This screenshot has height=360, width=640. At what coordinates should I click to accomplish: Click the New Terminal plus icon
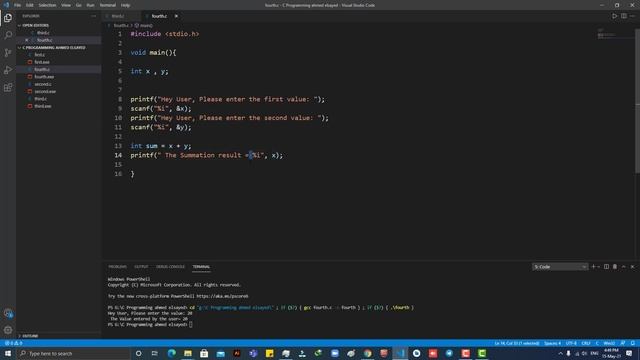(593, 267)
